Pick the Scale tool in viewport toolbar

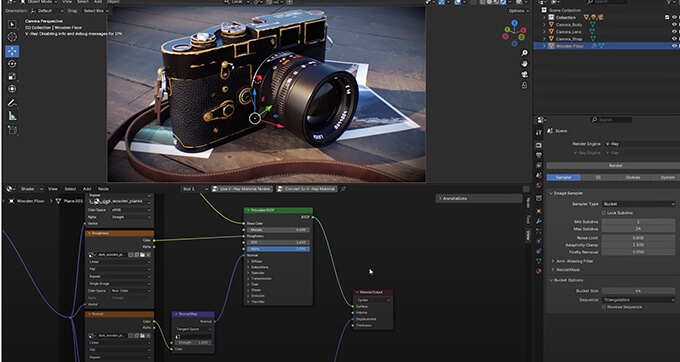[12, 77]
